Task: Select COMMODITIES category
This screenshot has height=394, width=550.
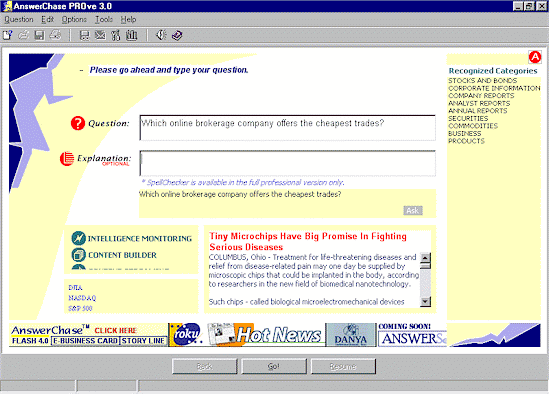Action: click(x=473, y=126)
